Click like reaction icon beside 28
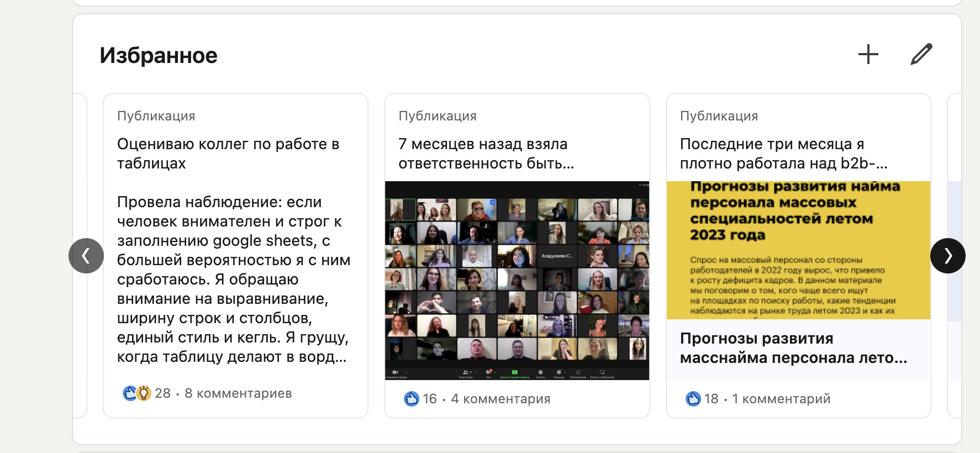 130,393
